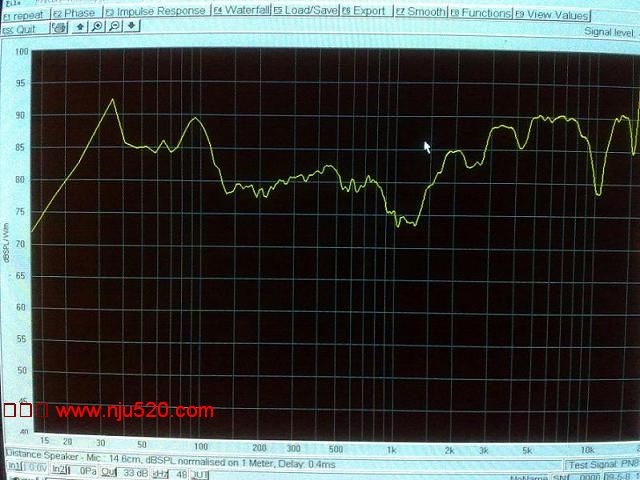
Task: Open the F2 Phase view
Action: coord(76,13)
